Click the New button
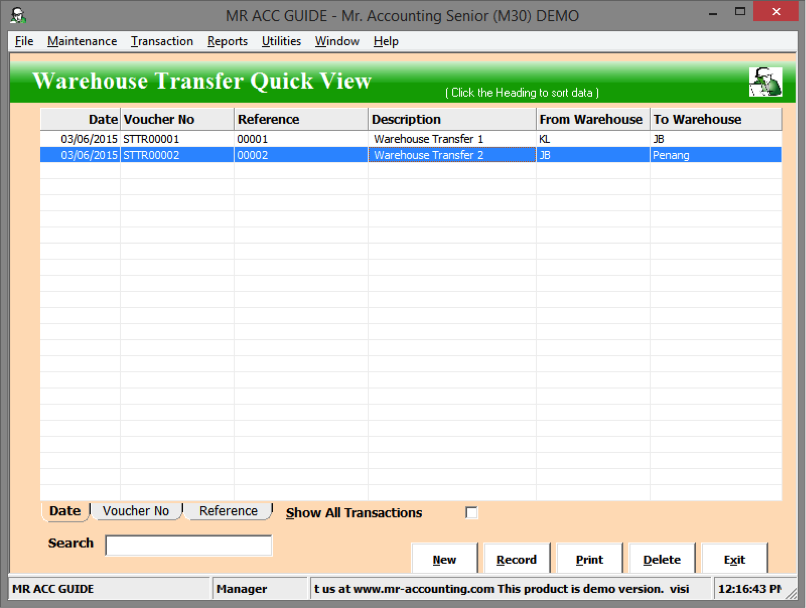Viewport: 806px width, 608px height. pyautogui.click(x=444, y=560)
